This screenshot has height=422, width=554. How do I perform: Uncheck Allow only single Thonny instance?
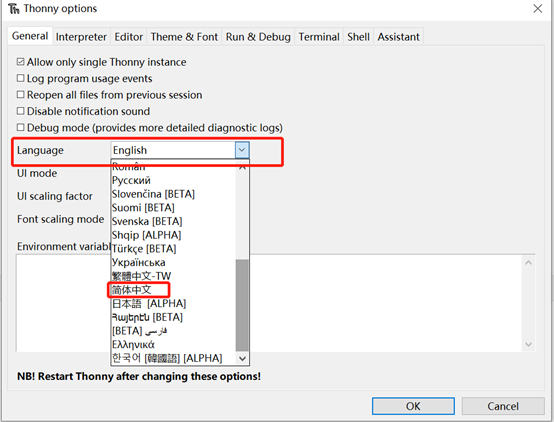click(x=20, y=62)
